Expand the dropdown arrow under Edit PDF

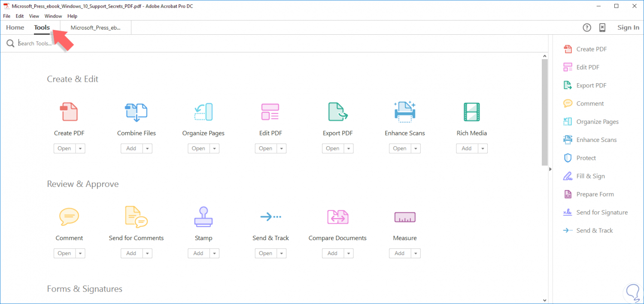pos(281,149)
